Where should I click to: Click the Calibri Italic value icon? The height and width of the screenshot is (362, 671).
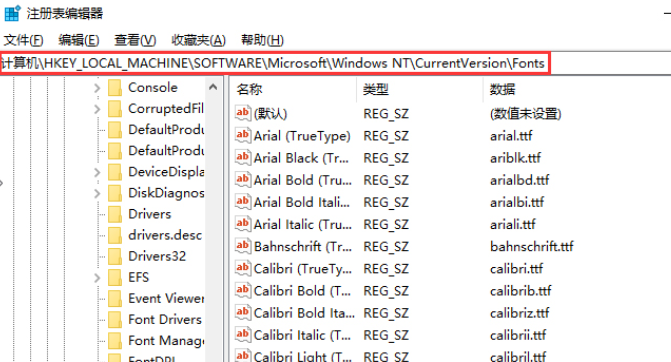[243, 335]
